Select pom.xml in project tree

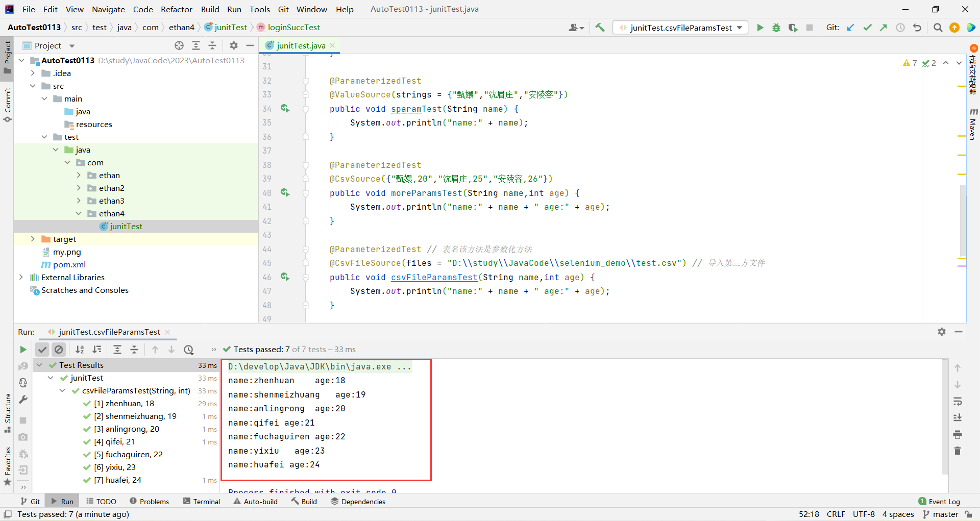coord(69,264)
